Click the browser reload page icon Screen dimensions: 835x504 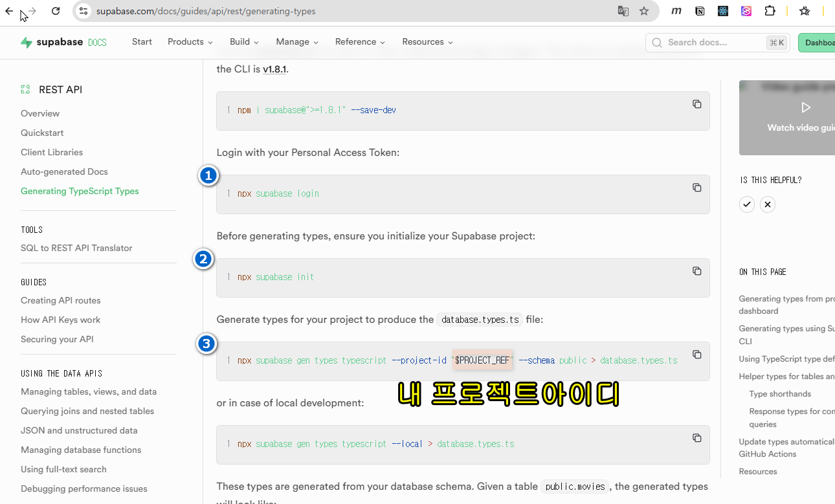click(56, 11)
